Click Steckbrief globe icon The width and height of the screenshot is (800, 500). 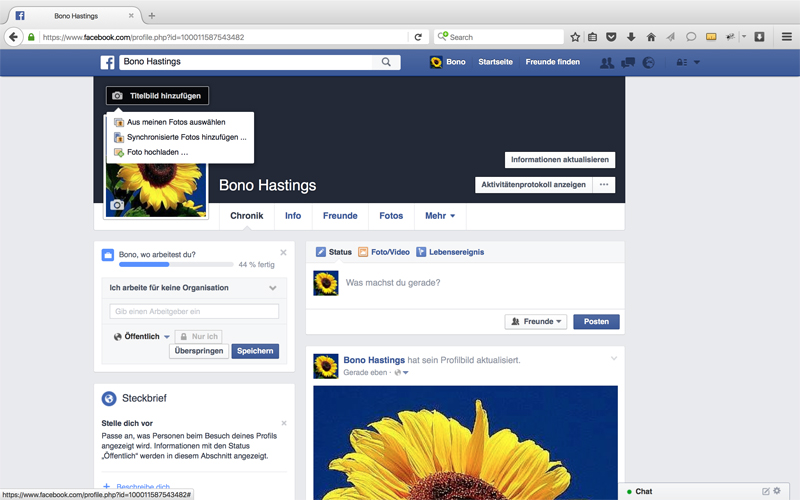(109, 398)
